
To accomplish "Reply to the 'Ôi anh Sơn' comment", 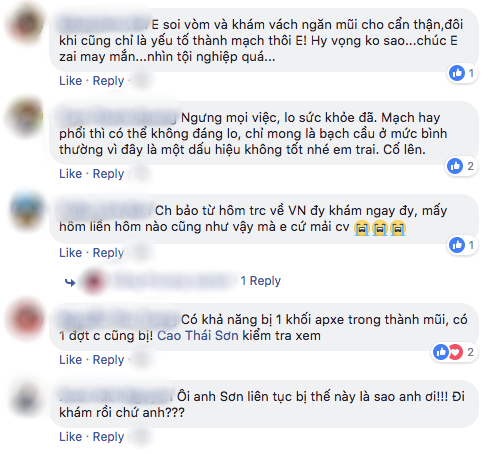I will [x=108, y=437].
